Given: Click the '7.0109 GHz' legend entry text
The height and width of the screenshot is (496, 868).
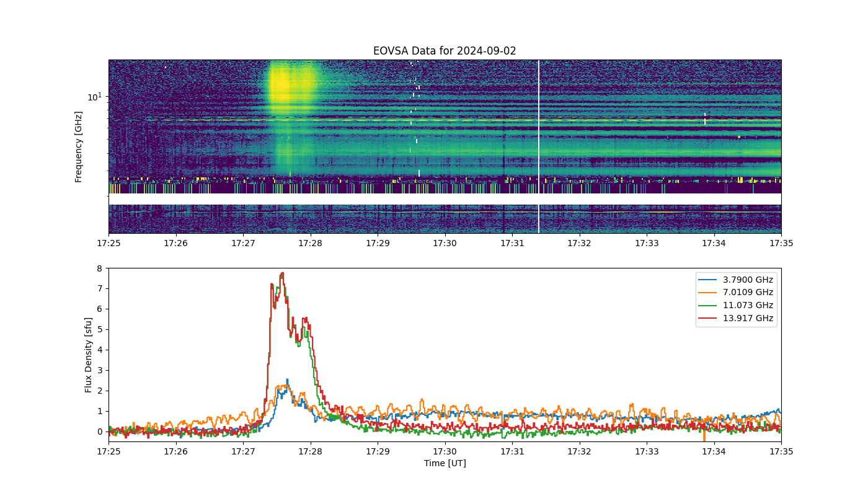Looking at the screenshot, I should (748, 292).
